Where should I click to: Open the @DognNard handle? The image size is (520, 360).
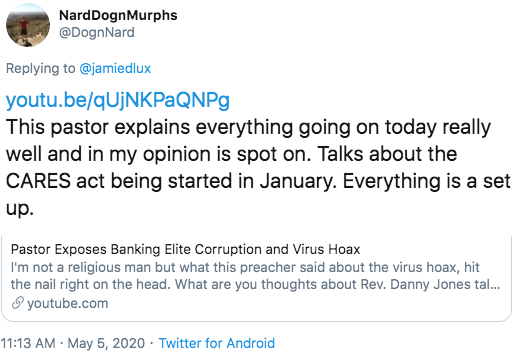pyautogui.click(x=97, y=33)
